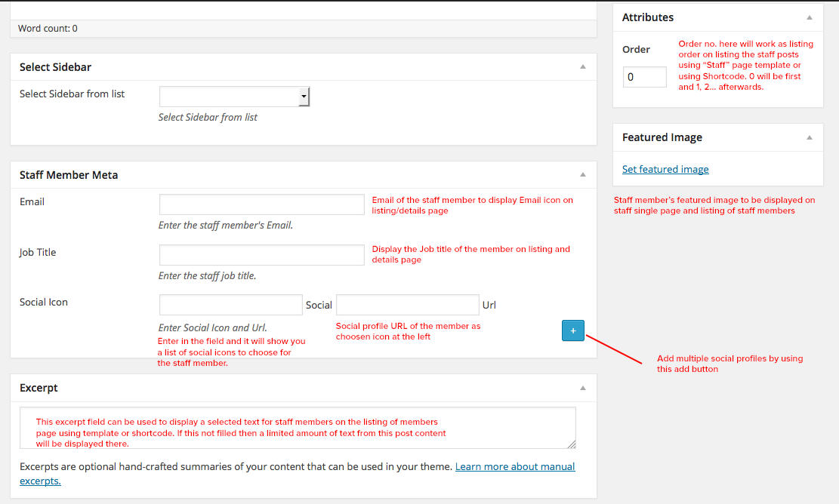Collapse the Attributes panel using its arrow
839x504 pixels.
809,17
